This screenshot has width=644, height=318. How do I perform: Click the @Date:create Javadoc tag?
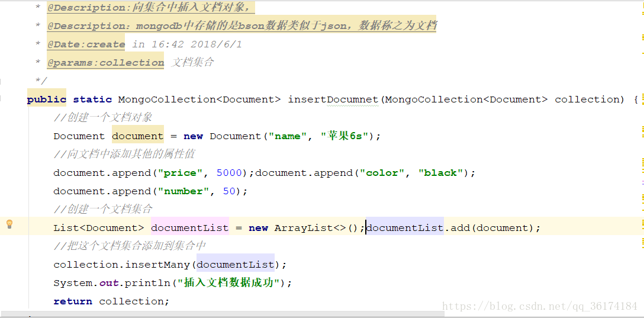86,44
